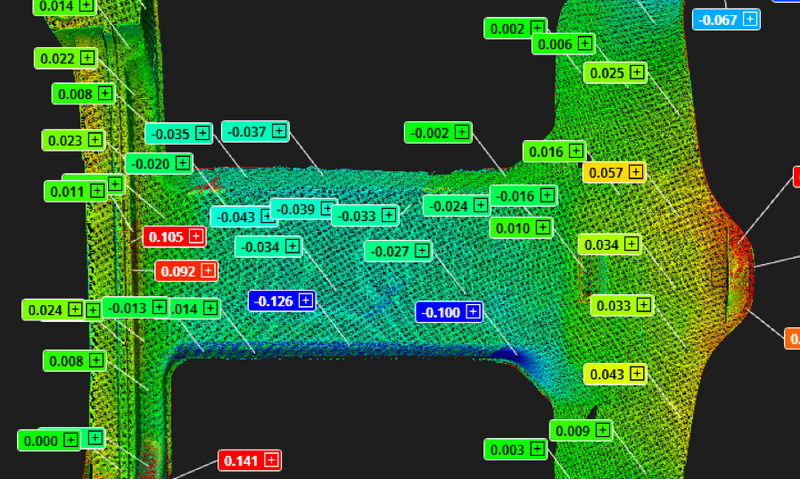Screen dimensions: 800x479
Task: Select the light blue -0.067 label
Action: pos(726,20)
